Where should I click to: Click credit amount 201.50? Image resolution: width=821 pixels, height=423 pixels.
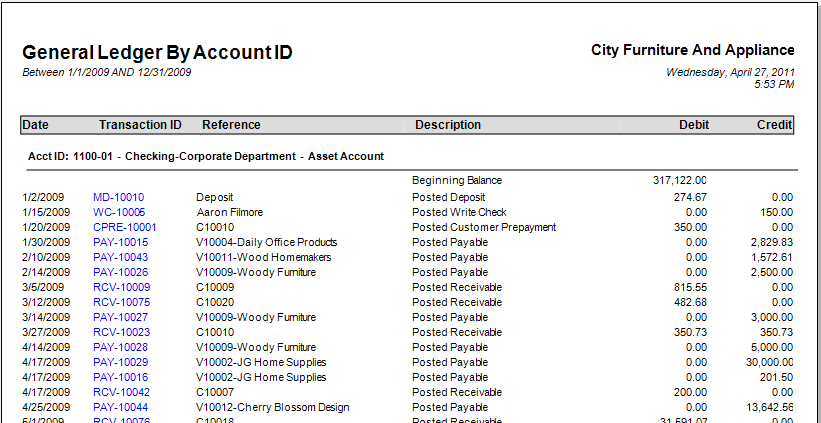click(777, 377)
